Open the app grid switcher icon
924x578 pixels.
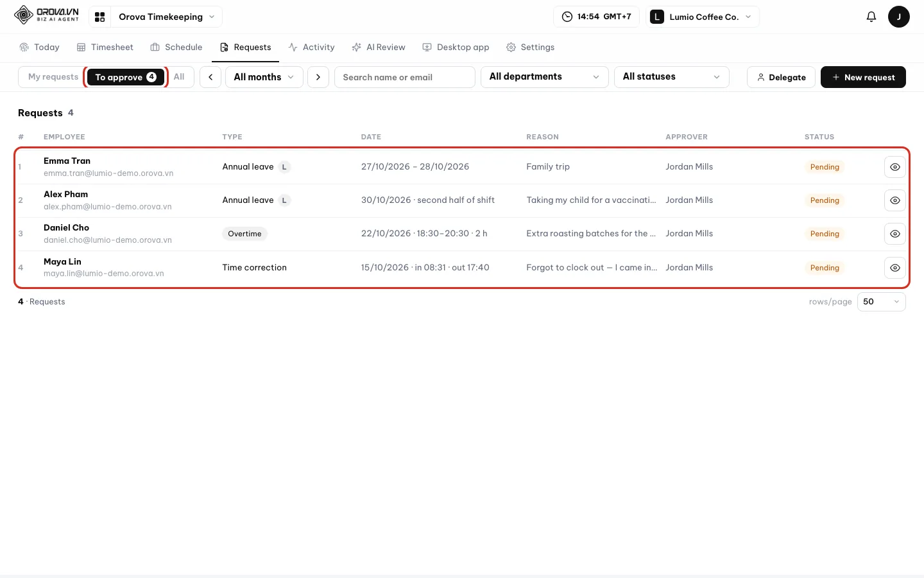click(99, 17)
